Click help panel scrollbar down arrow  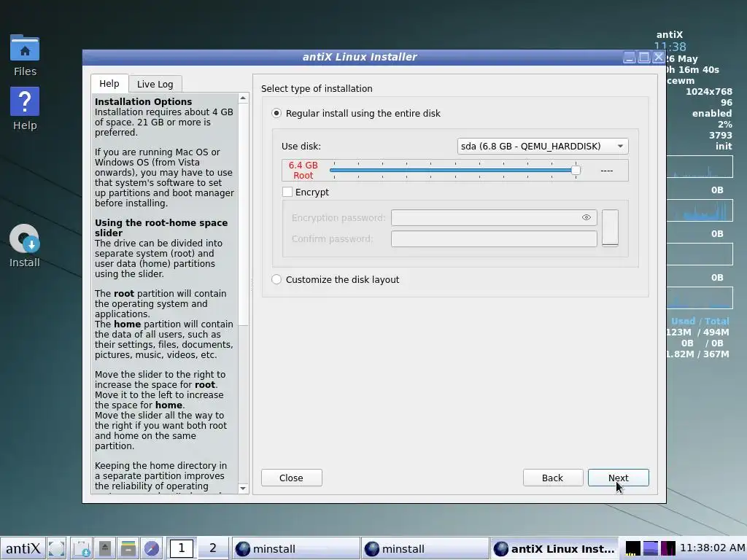click(x=244, y=488)
